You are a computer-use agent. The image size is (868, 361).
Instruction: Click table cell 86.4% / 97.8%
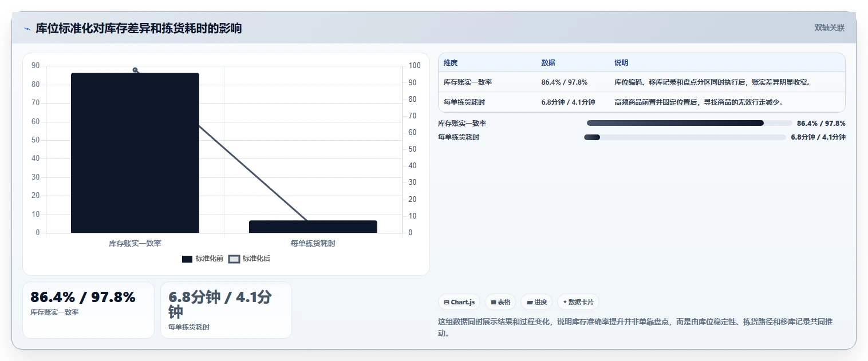pyautogui.click(x=564, y=82)
